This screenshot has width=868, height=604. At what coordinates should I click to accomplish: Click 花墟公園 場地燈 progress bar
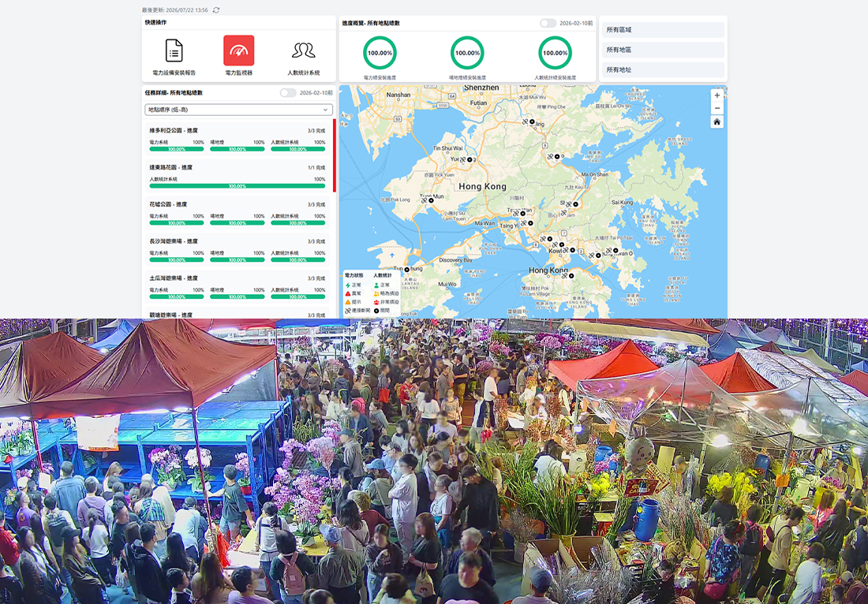[x=237, y=223]
